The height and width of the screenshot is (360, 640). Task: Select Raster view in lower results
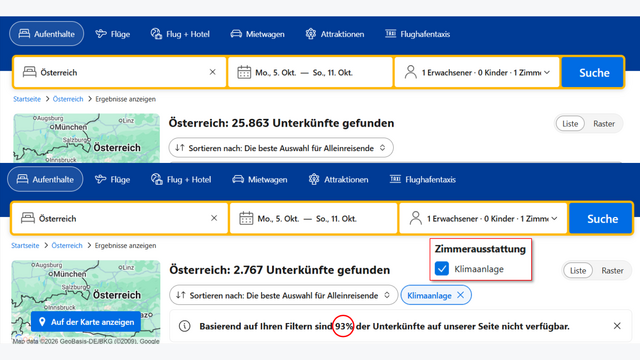pyautogui.click(x=612, y=271)
